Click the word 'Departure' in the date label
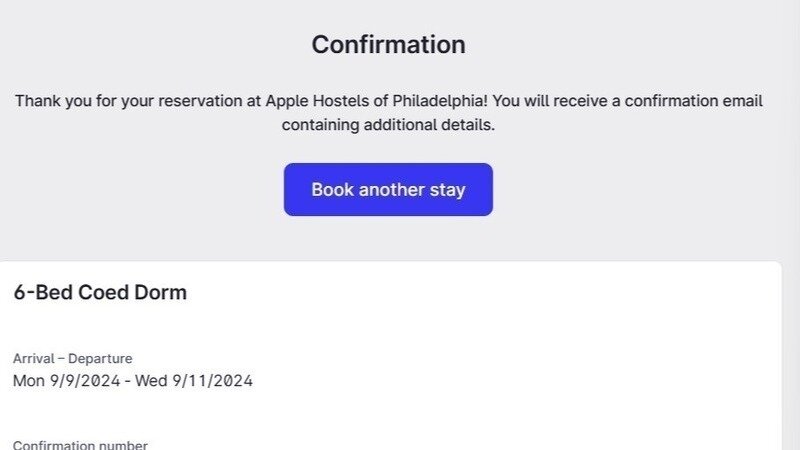The width and height of the screenshot is (800, 450). 100,358
